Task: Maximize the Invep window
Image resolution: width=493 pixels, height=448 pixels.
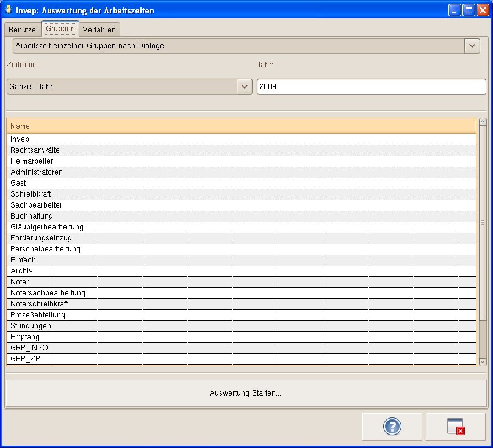Action: 469,10
